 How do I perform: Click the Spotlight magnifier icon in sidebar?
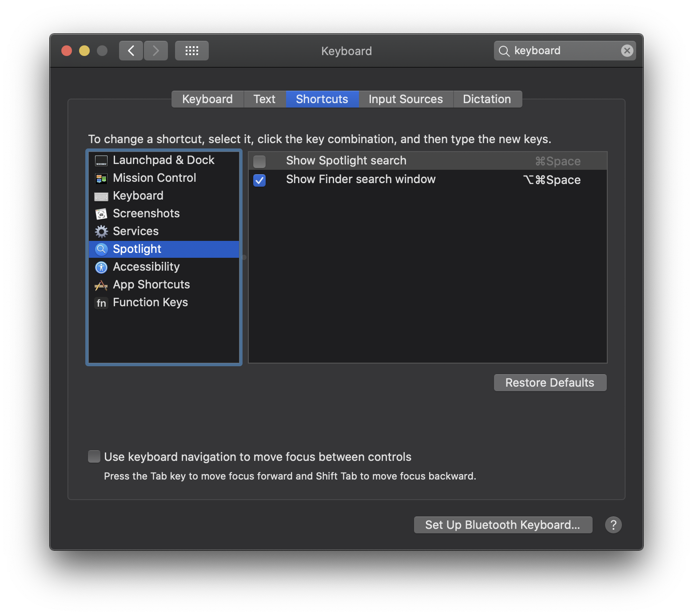(x=101, y=249)
